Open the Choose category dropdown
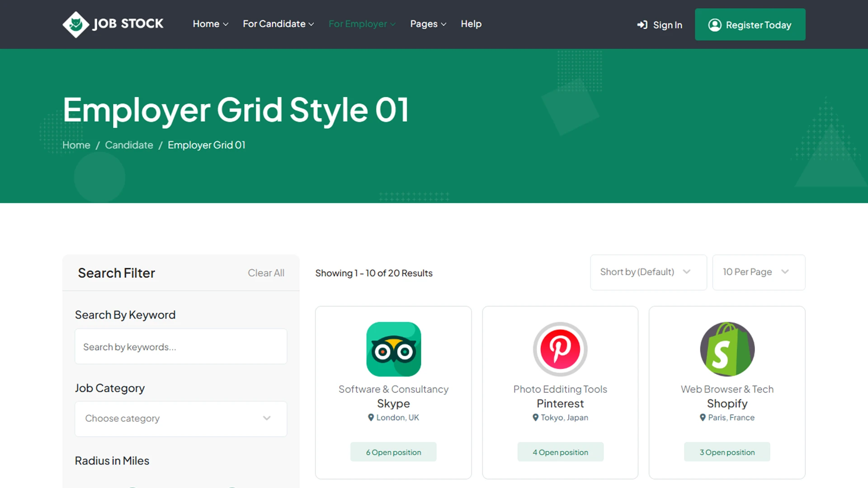The image size is (868, 488). pos(181,418)
